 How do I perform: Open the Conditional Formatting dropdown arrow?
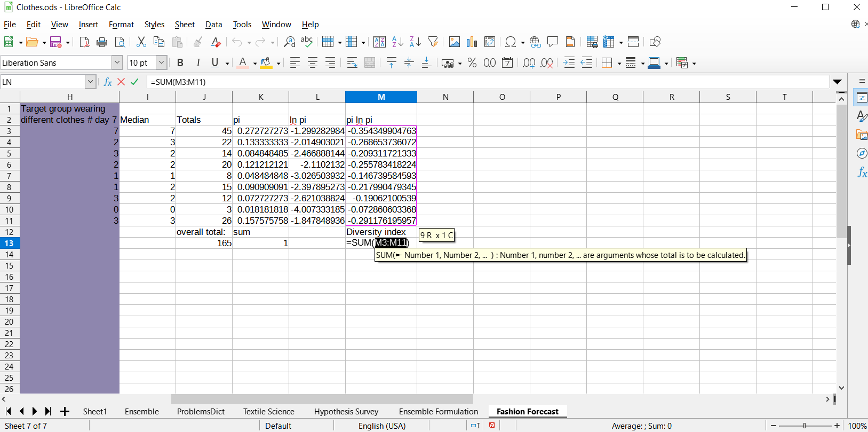(x=694, y=64)
